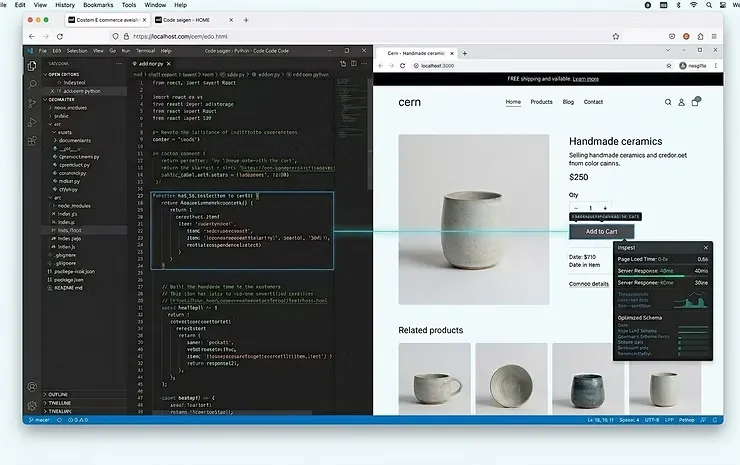Image resolution: width=740 pixels, height=465 pixels.
Task: Expand the public folder in the tree
Action: 59,116
